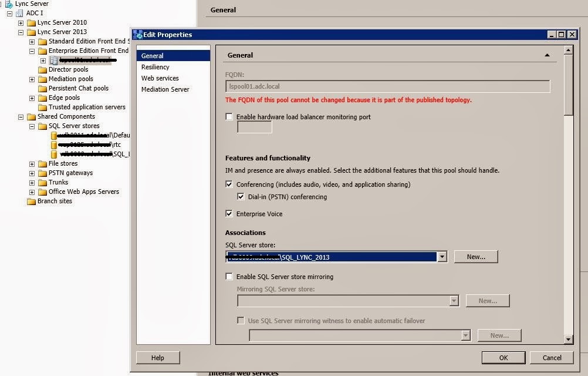Click the Director pools folder icon
Image resolution: width=588 pixels, height=376 pixels.
click(43, 70)
